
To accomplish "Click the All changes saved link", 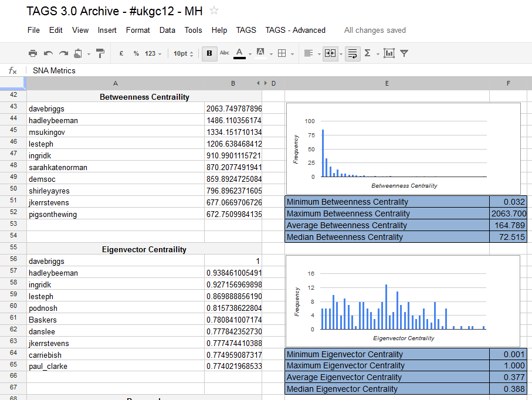I will (x=375, y=30).
